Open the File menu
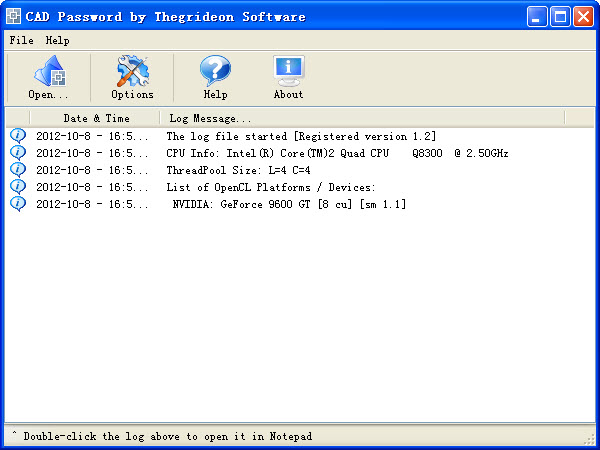 click(x=21, y=40)
